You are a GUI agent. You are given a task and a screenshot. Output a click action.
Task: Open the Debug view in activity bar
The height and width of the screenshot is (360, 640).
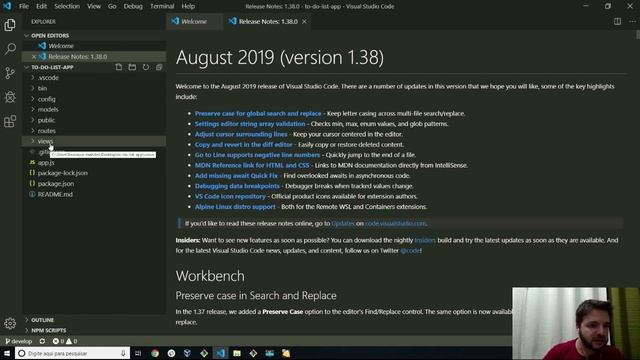10,97
